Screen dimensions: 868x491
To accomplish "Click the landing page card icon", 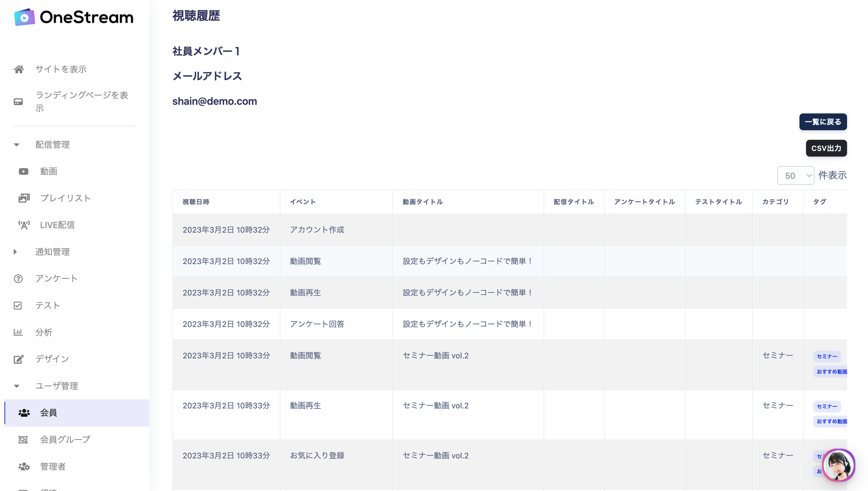I will pyautogui.click(x=18, y=102).
